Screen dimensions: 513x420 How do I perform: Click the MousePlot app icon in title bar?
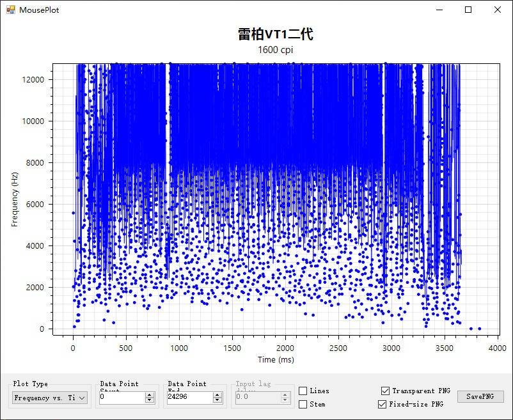point(10,10)
